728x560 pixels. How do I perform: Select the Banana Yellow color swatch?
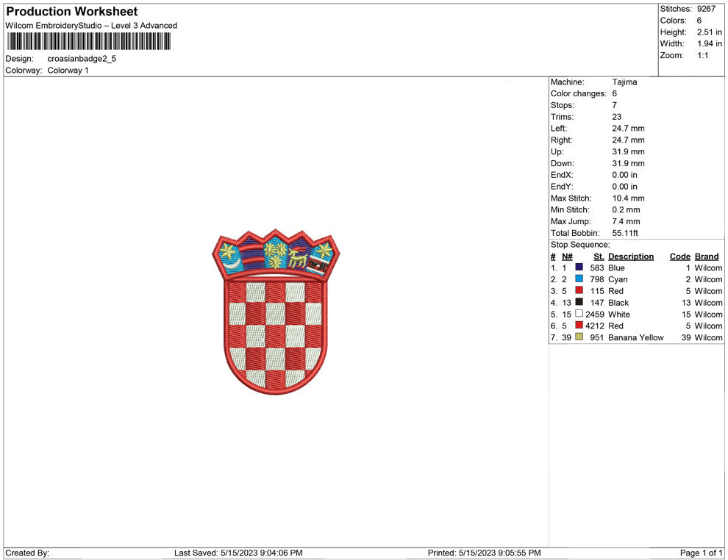(578, 337)
